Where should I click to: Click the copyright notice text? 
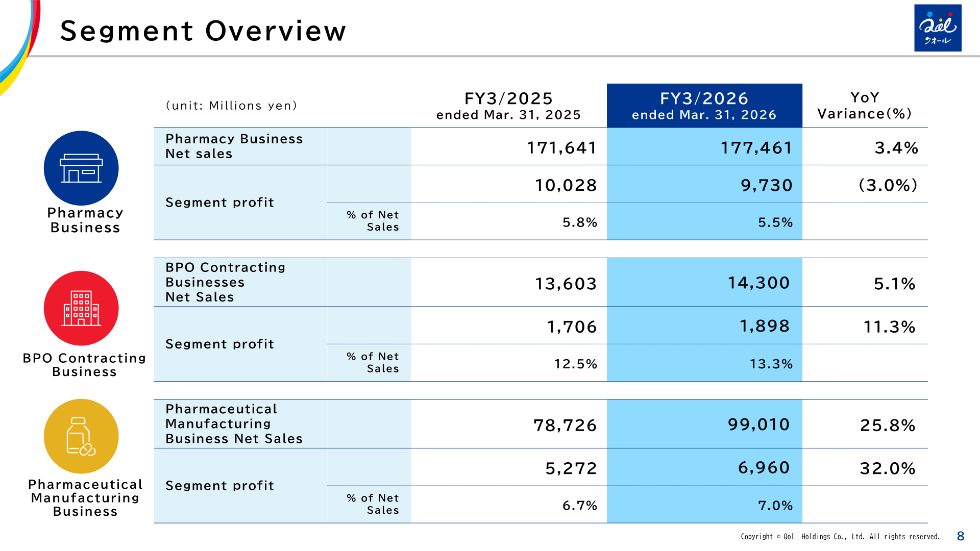pyautogui.click(x=840, y=537)
